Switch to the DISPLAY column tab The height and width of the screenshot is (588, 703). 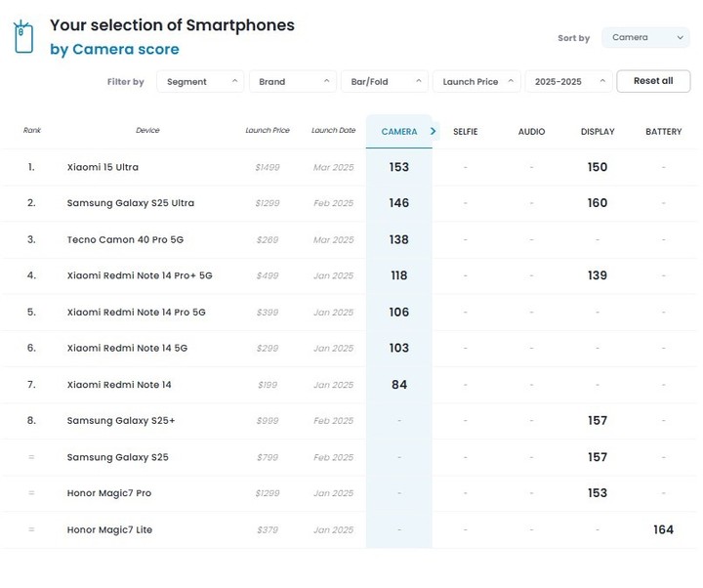coord(598,132)
